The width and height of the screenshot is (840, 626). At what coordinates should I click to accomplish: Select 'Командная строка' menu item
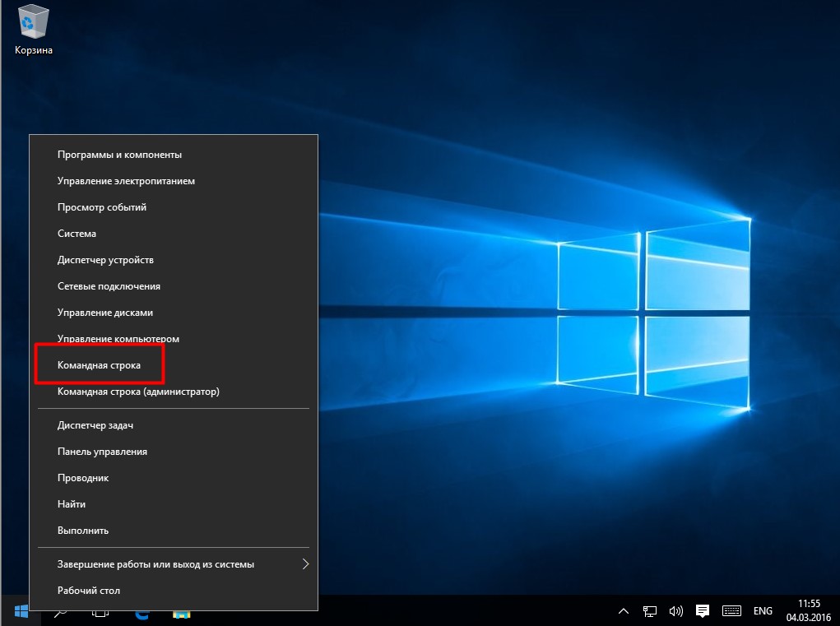[99, 365]
